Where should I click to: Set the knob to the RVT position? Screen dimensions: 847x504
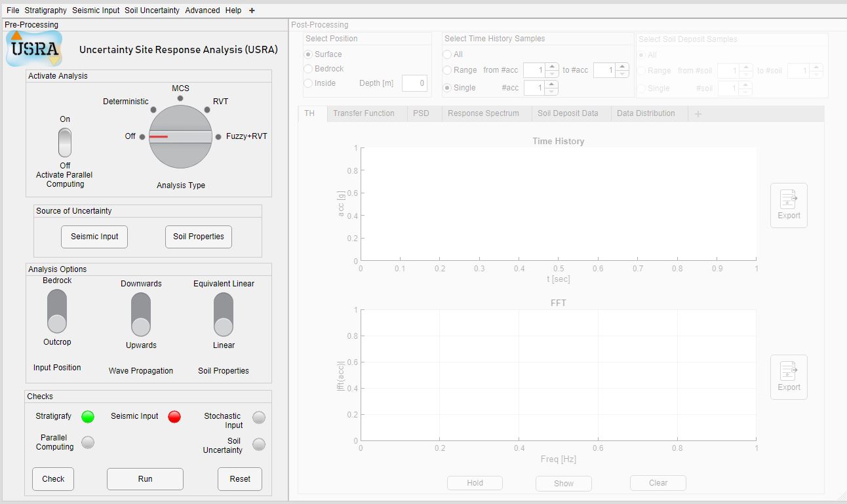coord(207,109)
